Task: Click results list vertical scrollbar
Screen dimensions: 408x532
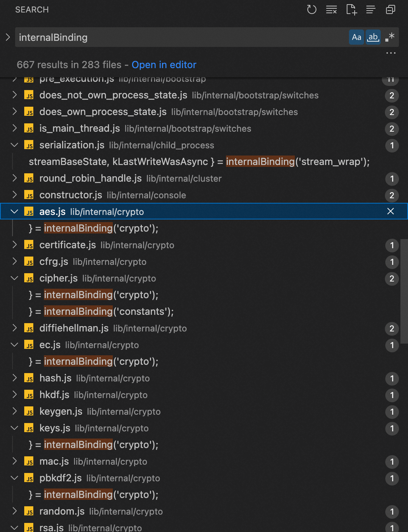Action: [x=404, y=291]
